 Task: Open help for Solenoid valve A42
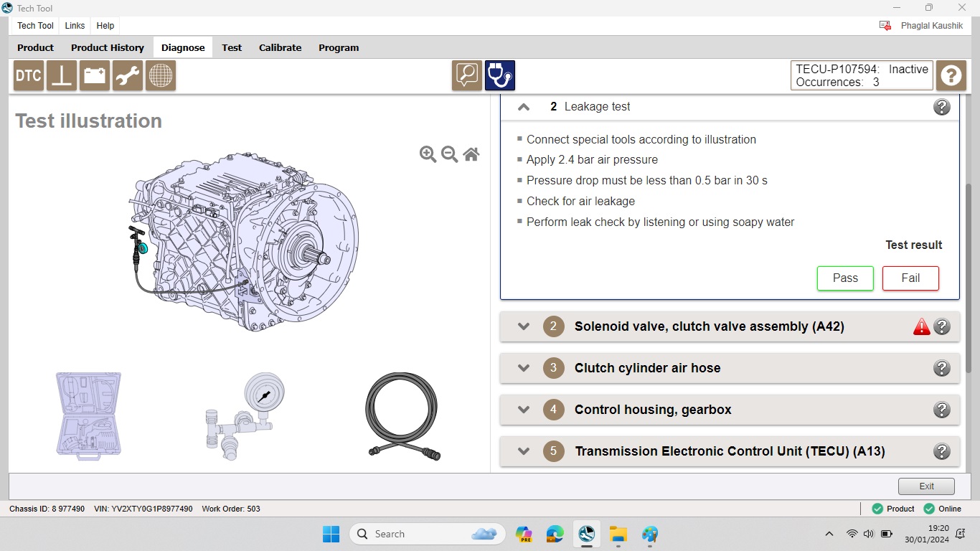point(942,326)
